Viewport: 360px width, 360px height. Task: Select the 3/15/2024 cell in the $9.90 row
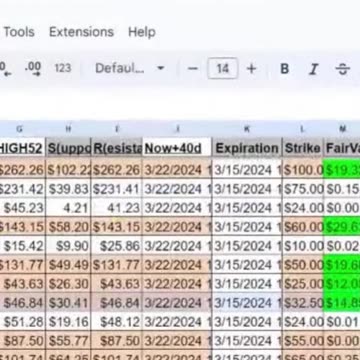tap(247, 246)
